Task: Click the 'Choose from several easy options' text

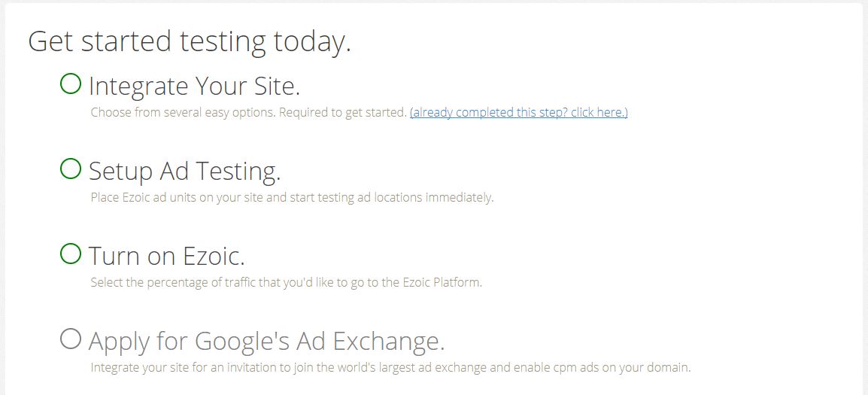Action: (183, 112)
